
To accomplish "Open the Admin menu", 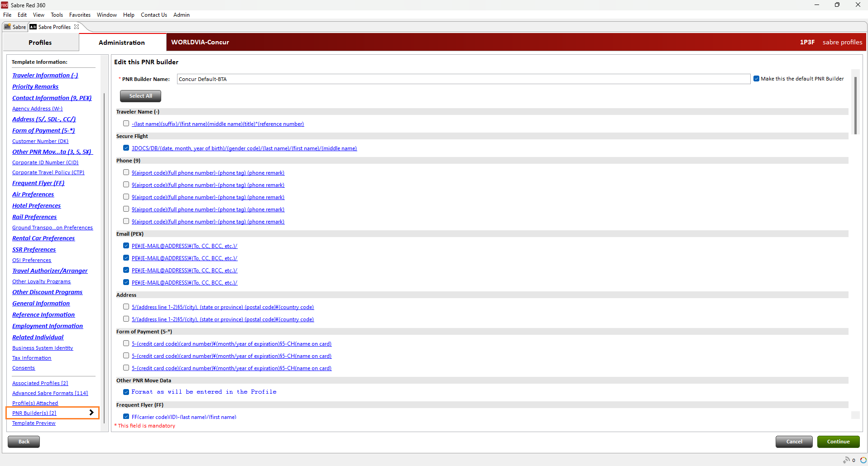I will [181, 15].
